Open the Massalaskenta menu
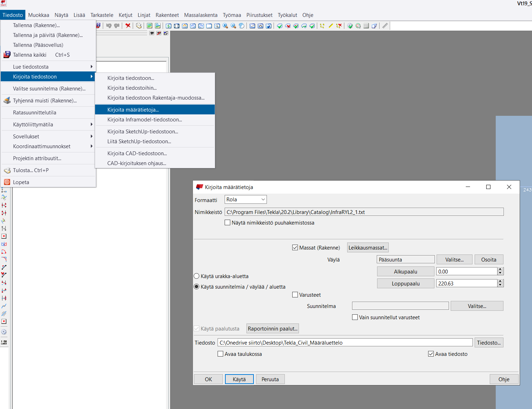This screenshot has width=532, height=409. [x=201, y=15]
